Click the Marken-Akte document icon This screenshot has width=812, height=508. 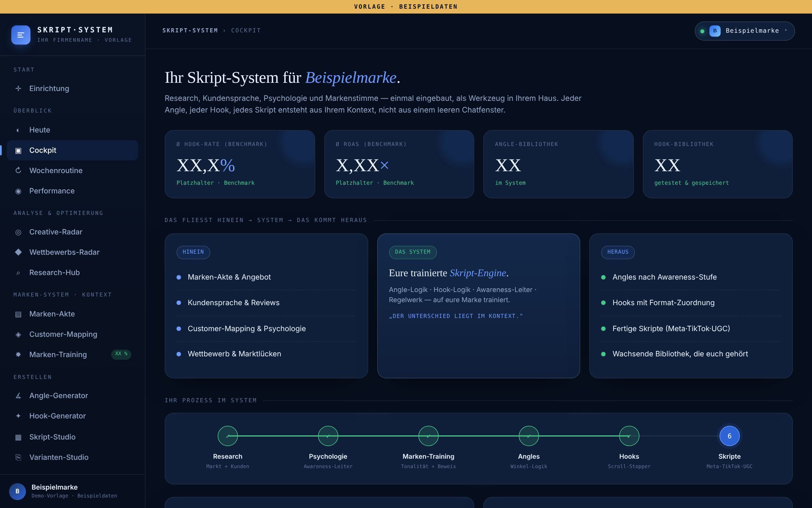tap(18, 314)
